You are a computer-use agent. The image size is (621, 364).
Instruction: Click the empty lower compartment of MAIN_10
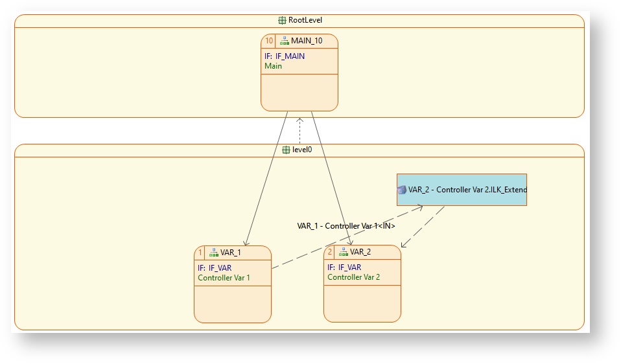tap(299, 92)
